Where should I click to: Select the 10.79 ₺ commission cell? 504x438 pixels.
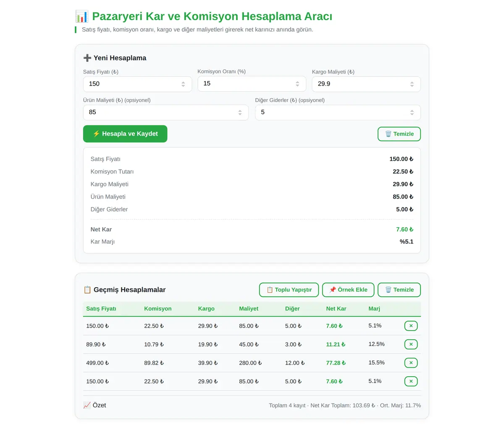(154, 344)
